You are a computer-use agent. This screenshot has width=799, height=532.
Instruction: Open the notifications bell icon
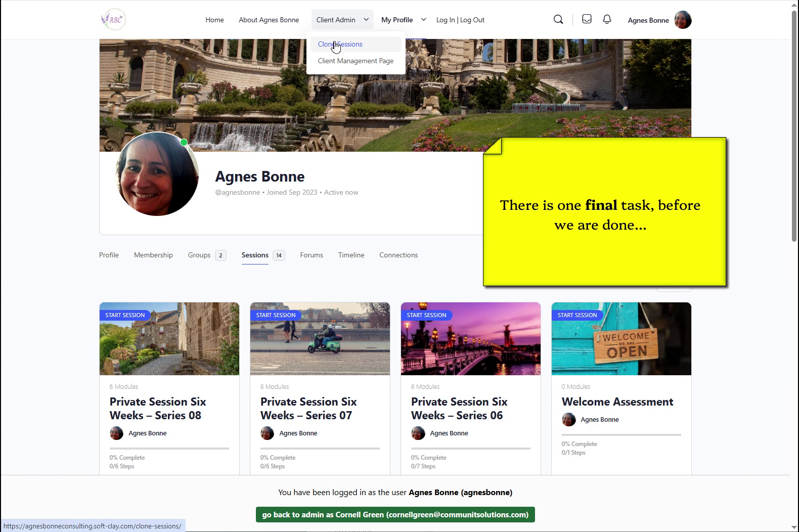607,19
